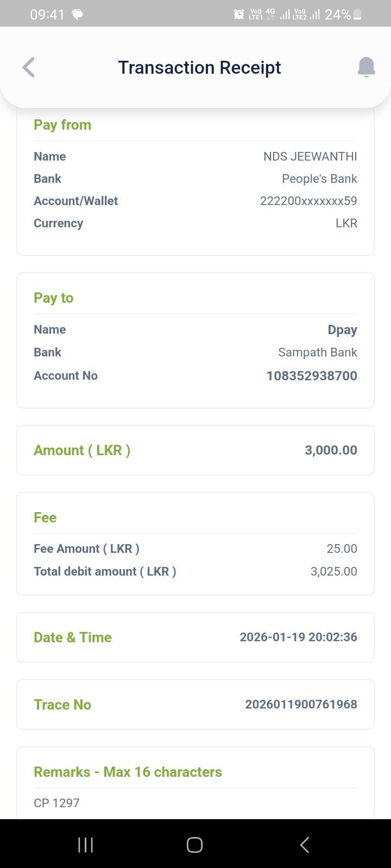
Task: Tap the back arrow in header
Action: pos(29,68)
